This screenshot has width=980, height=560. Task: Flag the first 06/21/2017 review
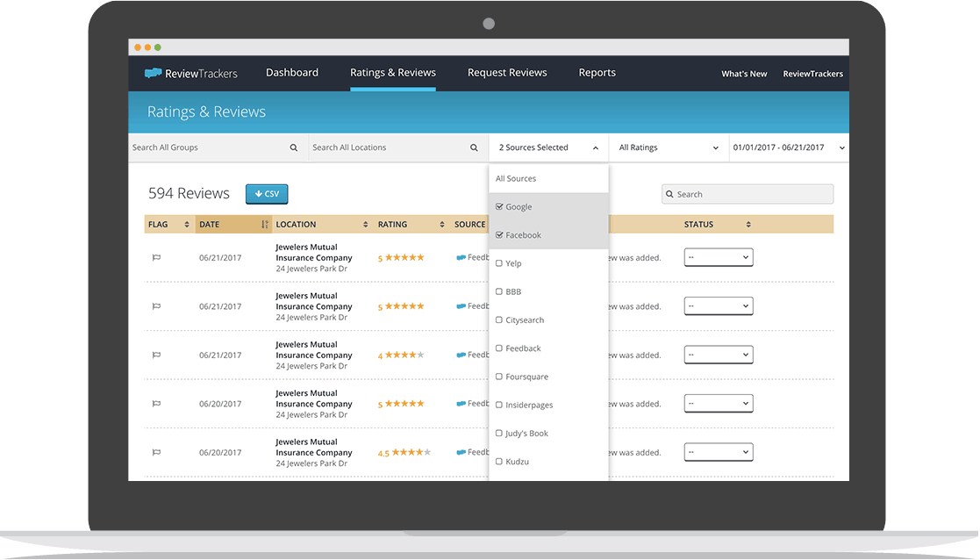click(156, 257)
